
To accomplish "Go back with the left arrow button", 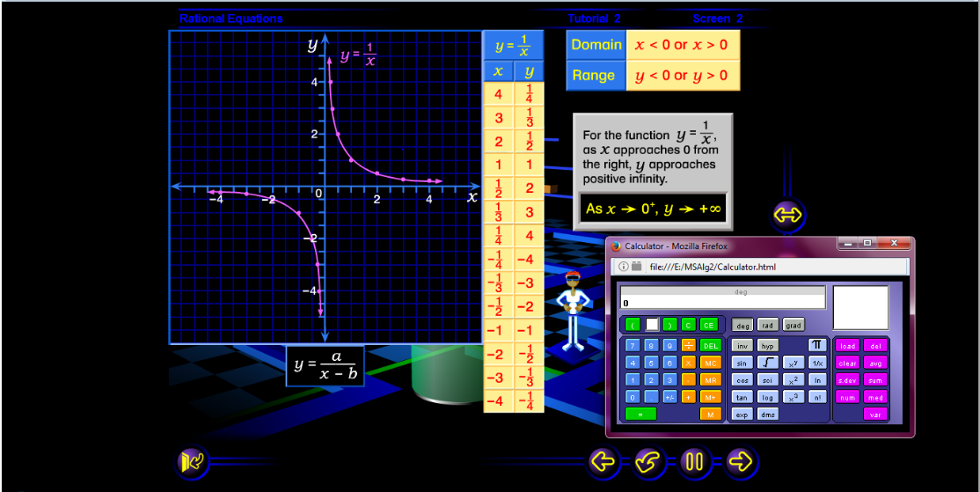I will (x=603, y=461).
